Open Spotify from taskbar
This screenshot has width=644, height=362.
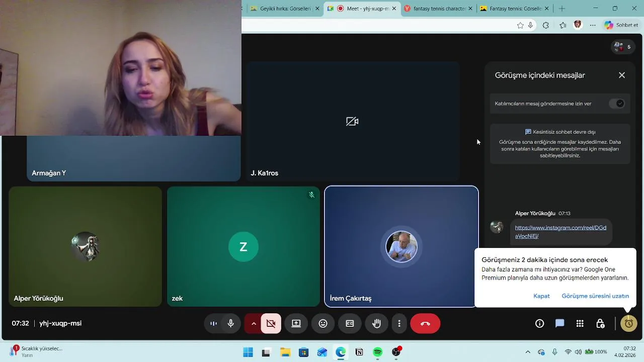coord(378,352)
